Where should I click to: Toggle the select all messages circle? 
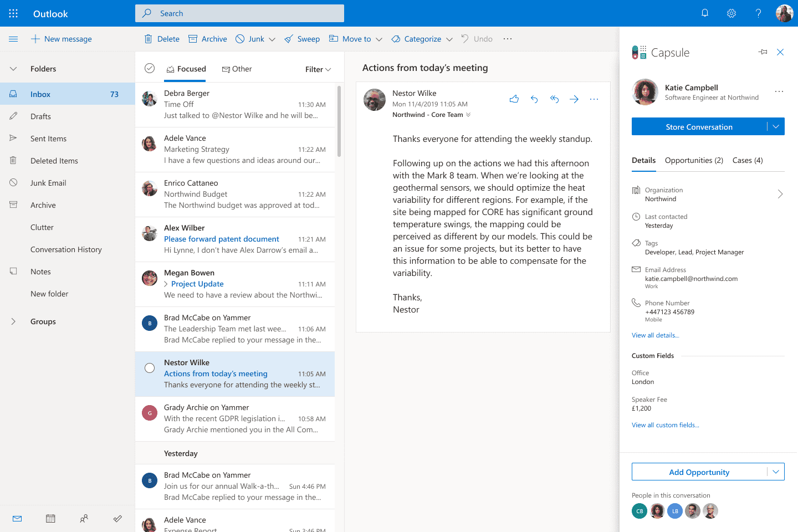(149, 68)
